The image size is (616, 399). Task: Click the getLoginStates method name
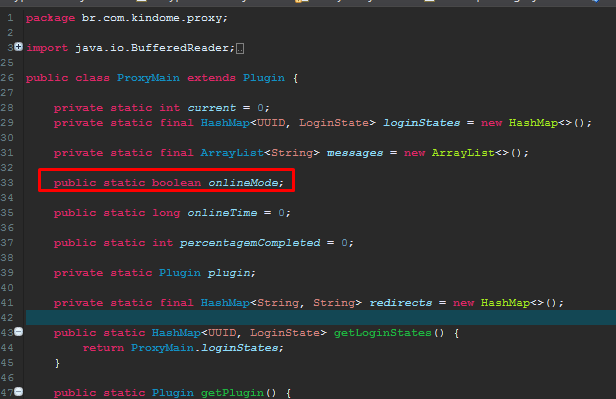point(383,333)
